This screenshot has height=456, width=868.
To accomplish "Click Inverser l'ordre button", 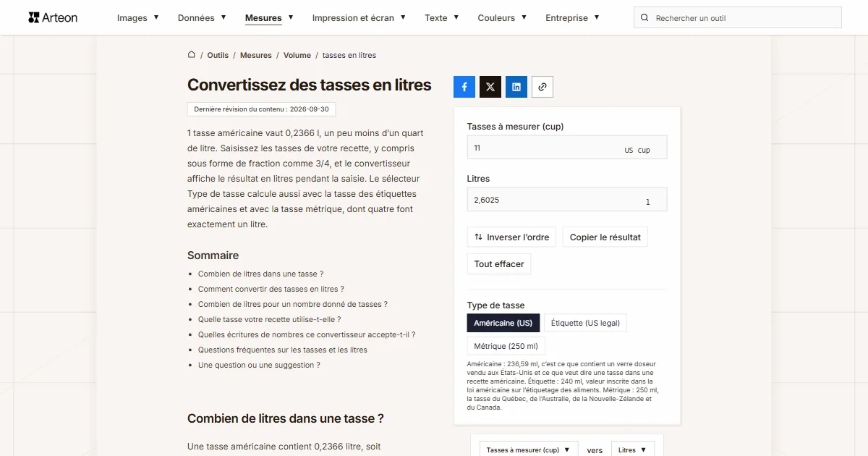I will click(x=511, y=237).
